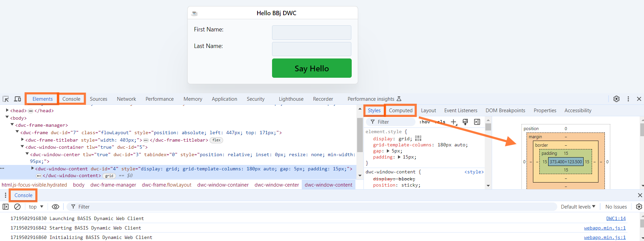Viewport: 644px width, 241px height.
Task: Open the top execution context dropdown
Action: [36, 207]
